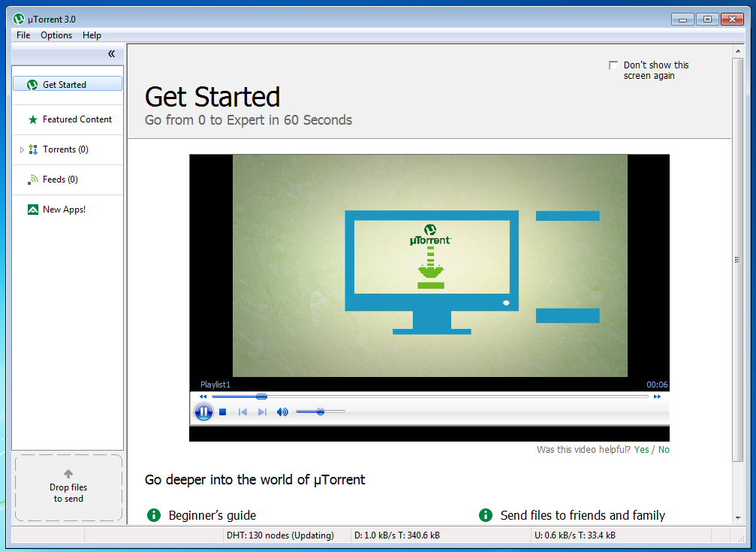Click the Go from 0 to Expert subtitle

click(248, 119)
